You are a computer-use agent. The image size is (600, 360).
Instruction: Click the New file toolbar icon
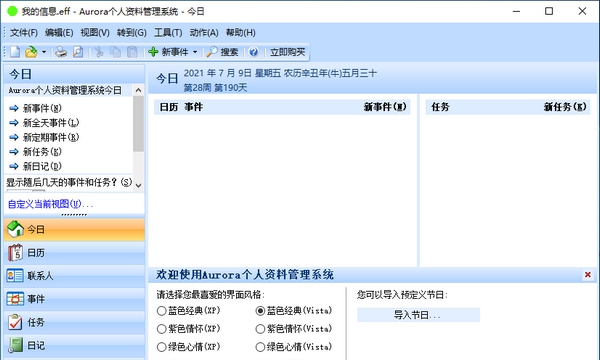[x=15, y=52]
